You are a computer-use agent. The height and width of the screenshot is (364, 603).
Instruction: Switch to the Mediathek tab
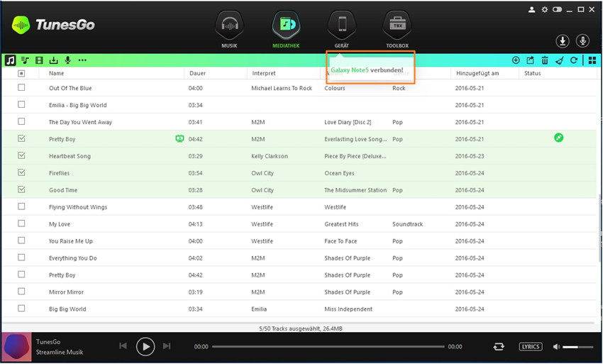pyautogui.click(x=286, y=30)
